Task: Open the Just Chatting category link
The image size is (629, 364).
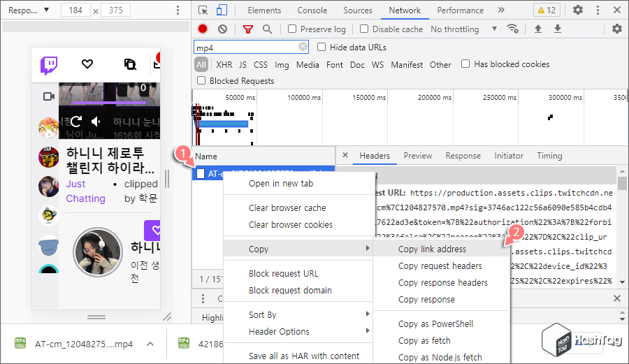Action: pos(85,191)
